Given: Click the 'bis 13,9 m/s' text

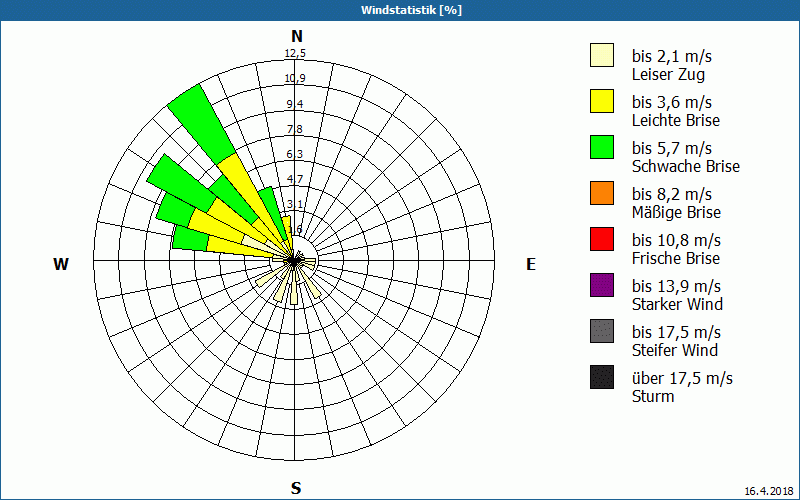Looking at the screenshot, I should 676,286.
